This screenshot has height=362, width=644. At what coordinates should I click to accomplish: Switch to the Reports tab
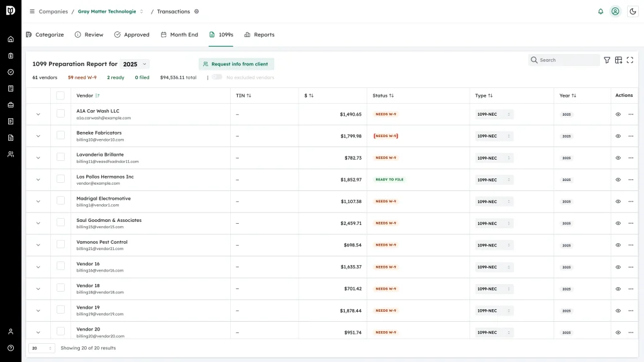pos(259,35)
